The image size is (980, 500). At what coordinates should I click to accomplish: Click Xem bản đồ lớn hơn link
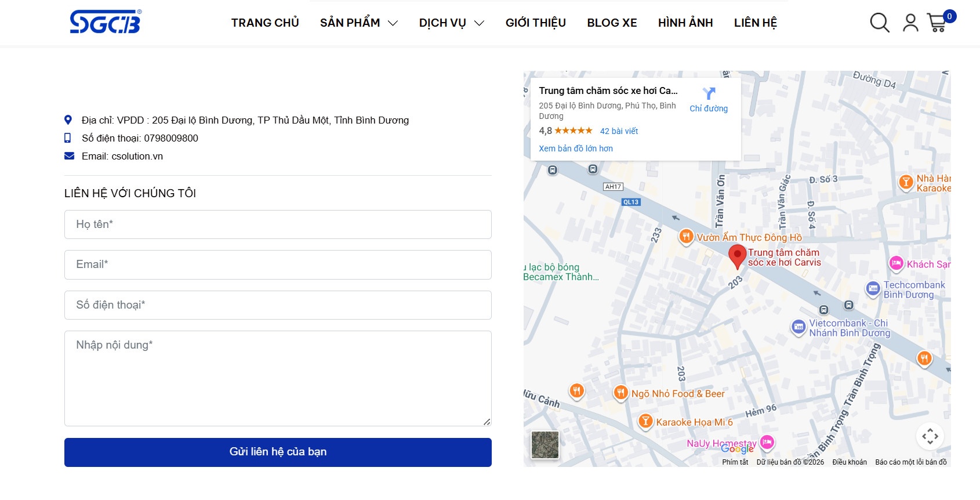576,148
